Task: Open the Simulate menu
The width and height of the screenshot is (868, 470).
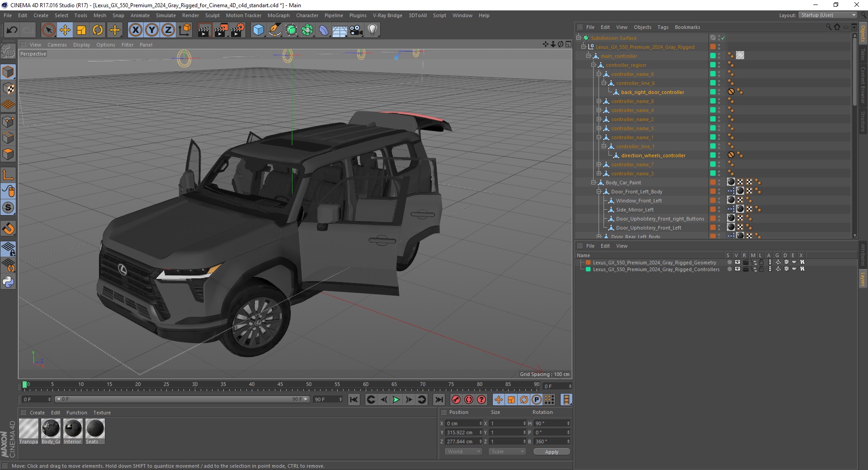Action: click(x=166, y=15)
